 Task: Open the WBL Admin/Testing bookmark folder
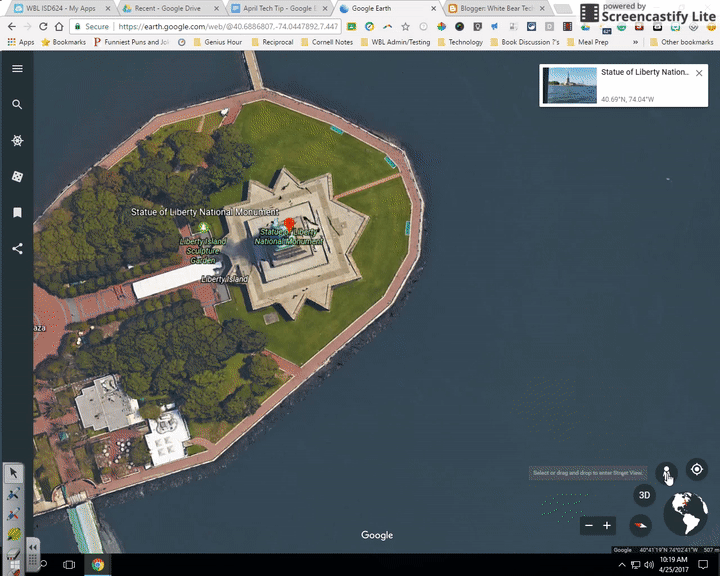tap(395, 42)
